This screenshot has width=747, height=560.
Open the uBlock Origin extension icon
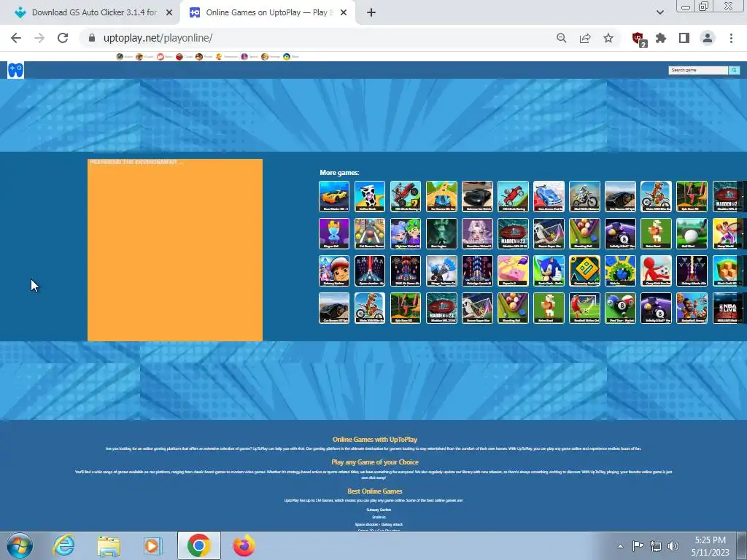pos(638,39)
